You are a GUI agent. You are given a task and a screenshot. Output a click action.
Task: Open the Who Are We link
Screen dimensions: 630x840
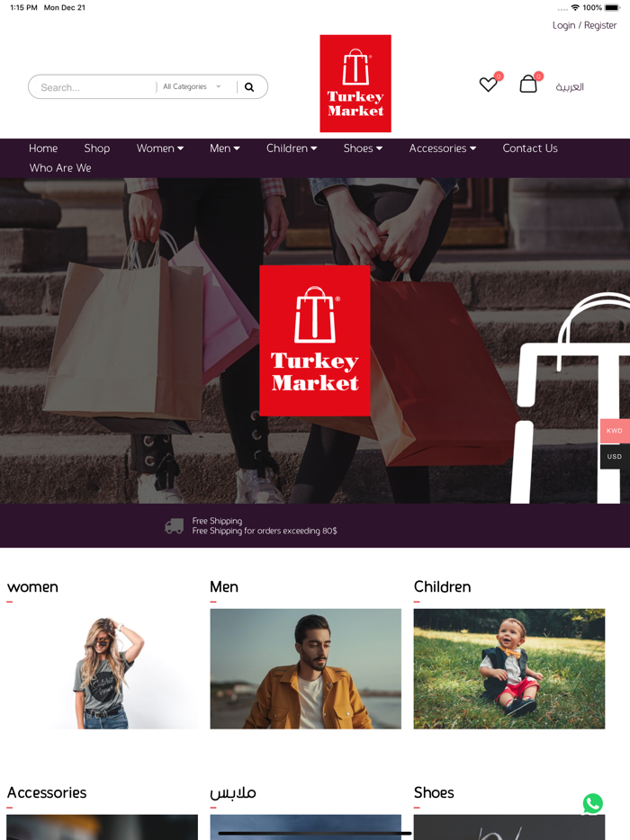coord(60,167)
